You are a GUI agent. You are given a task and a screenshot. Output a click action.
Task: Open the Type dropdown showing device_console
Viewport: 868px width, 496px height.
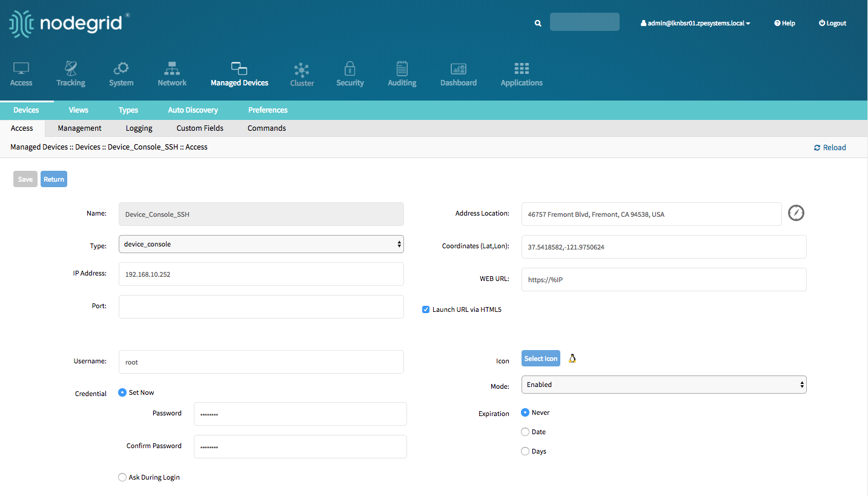point(261,244)
